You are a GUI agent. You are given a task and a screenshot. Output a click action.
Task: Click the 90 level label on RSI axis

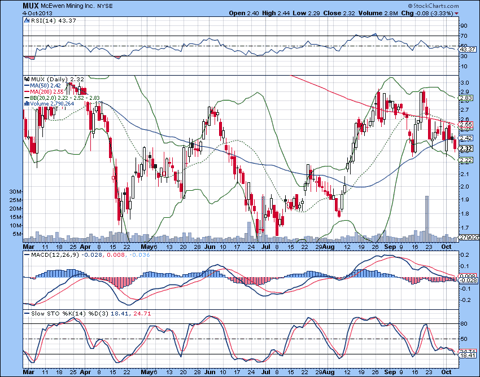464,26
